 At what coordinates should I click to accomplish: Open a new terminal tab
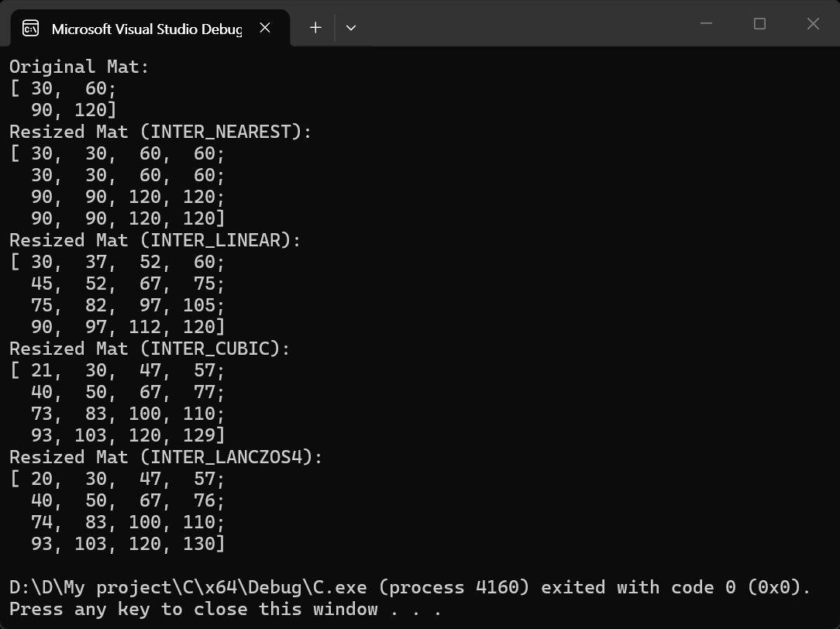pyautogui.click(x=315, y=28)
